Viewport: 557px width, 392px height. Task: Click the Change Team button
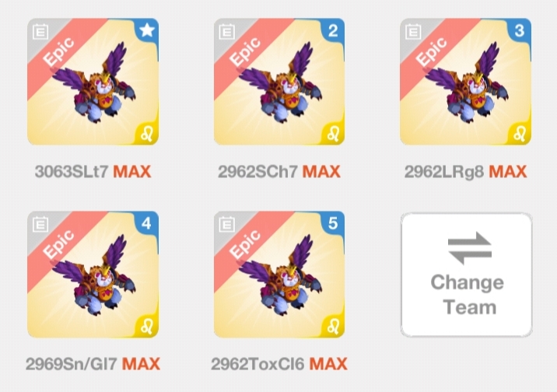pos(467,275)
